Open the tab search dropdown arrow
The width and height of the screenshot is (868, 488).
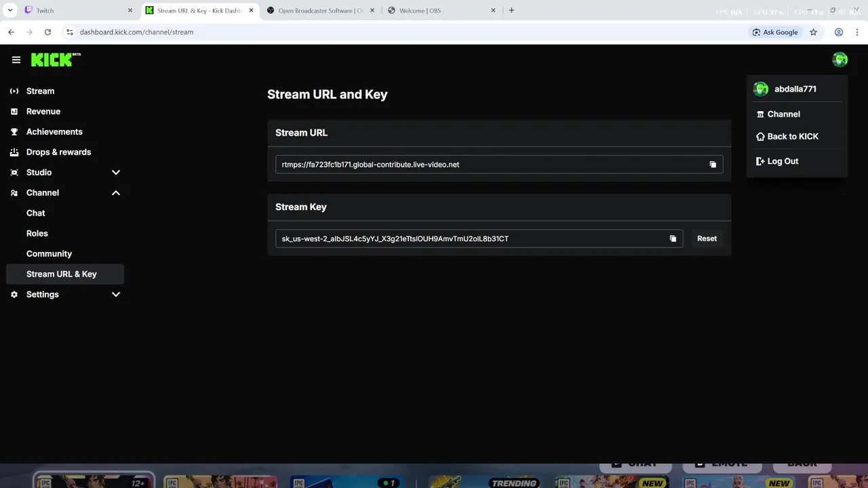tap(10, 10)
